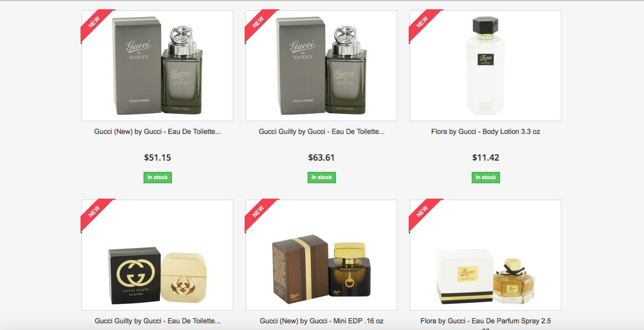644x330 pixels.
Task: Open the 'Gucci (New) by Gucci - Mini EDP .16 oz' link
Action: (321, 321)
